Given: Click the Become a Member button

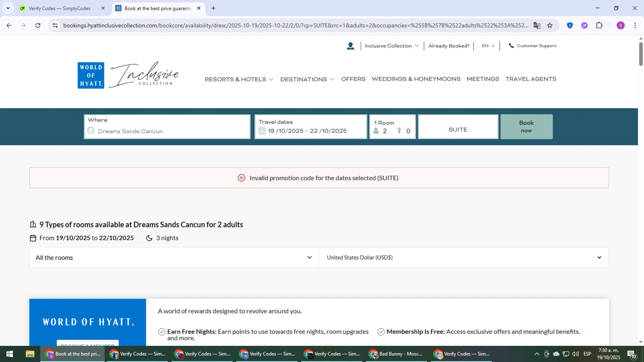Looking at the screenshot, I should pyautogui.click(x=88, y=343).
